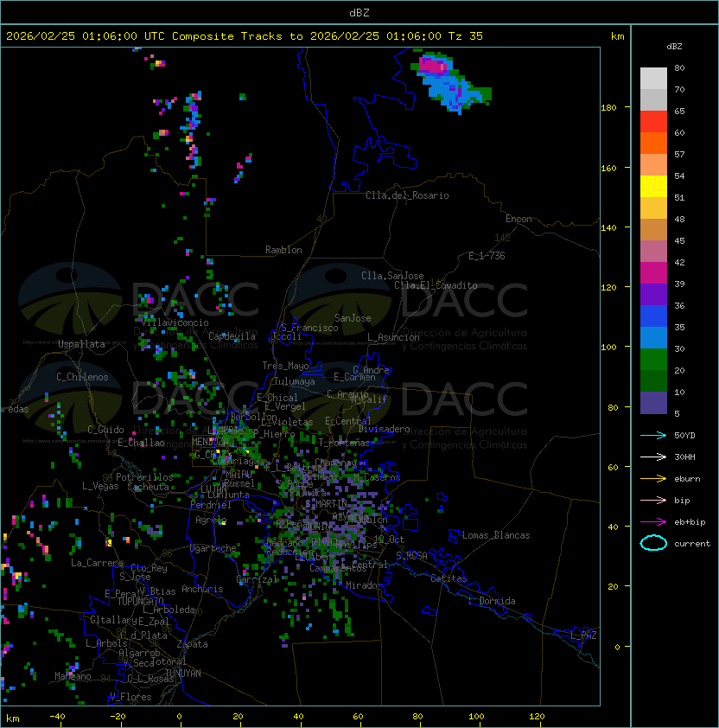Image resolution: width=719 pixels, height=728 pixels.
Task: Click the 'Lomas_Blancas' map label
Action: 496,535
